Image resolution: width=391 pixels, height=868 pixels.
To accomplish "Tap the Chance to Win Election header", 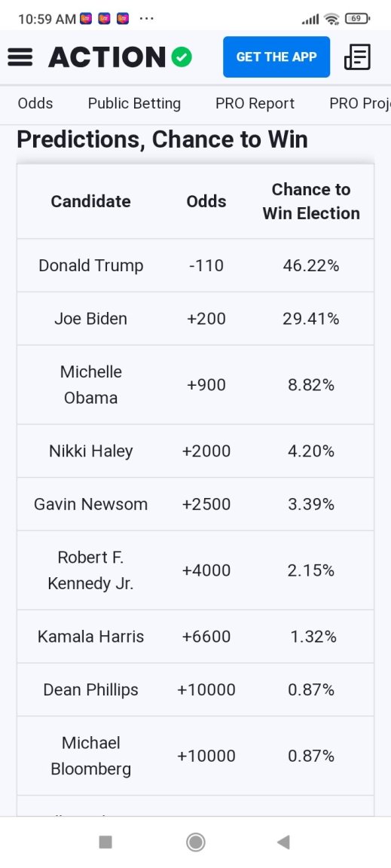I will click(311, 201).
